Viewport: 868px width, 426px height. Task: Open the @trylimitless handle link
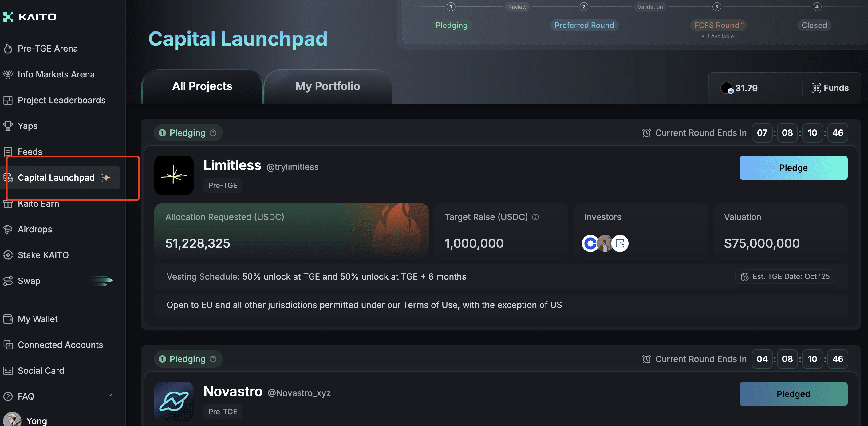292,167
